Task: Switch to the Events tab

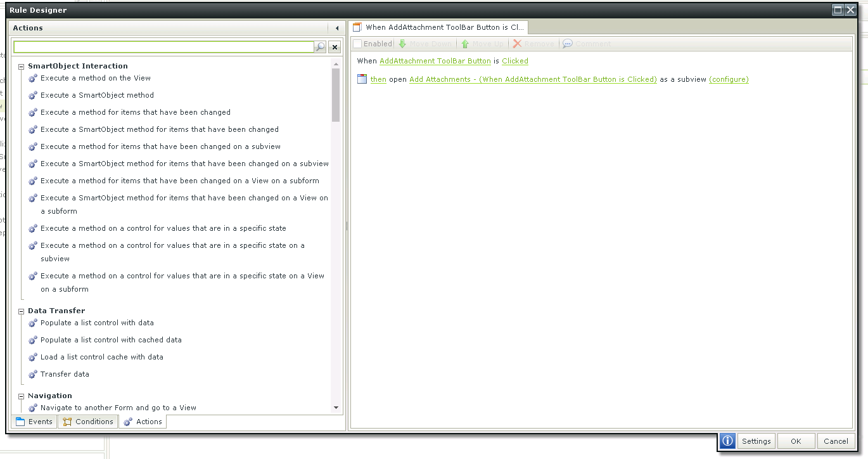Action: click(x=34, y=422)
